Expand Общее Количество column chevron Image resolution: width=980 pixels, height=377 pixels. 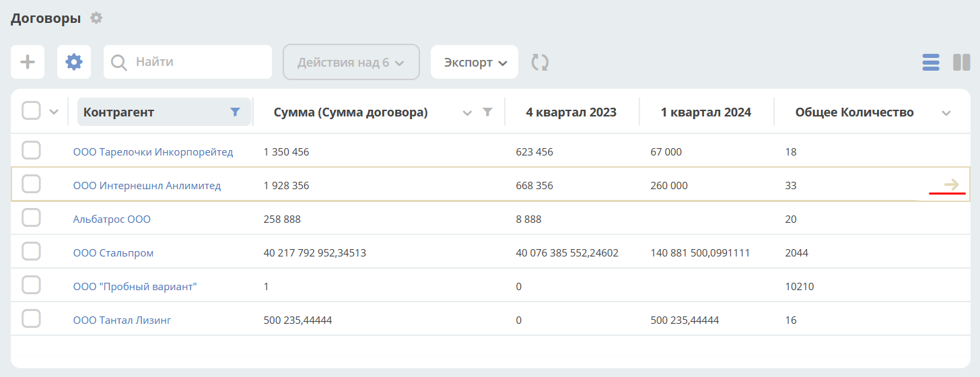tap(946, 113)
